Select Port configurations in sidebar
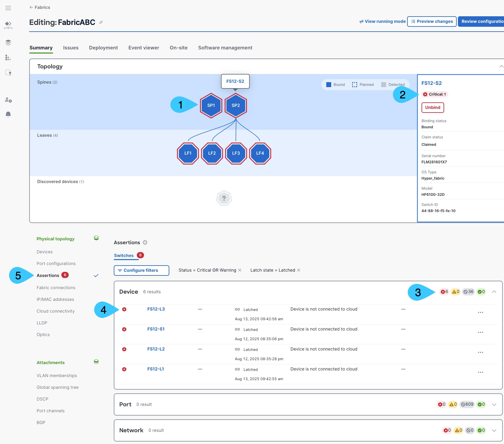Image resolution: width=504 pixels, height=444 pixels. (x=56, y=264)
